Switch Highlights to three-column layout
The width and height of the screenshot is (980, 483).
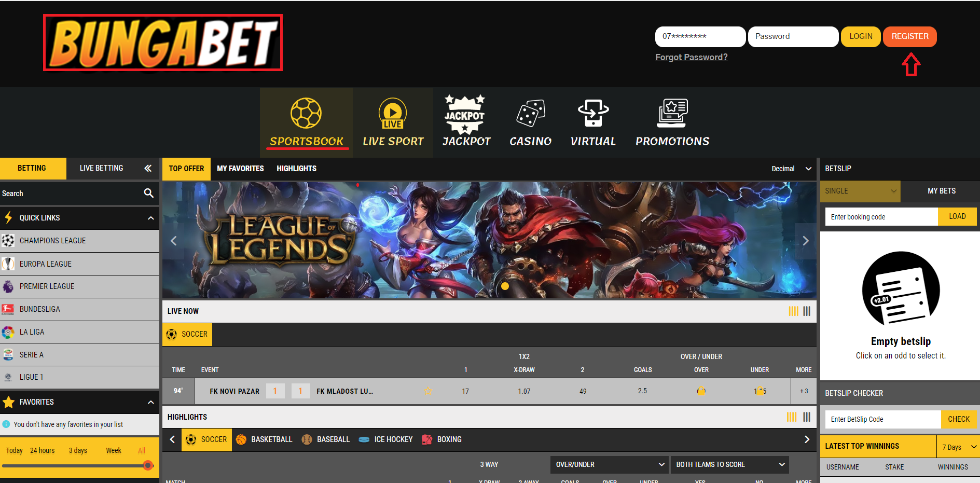click(x=807, y=417)
